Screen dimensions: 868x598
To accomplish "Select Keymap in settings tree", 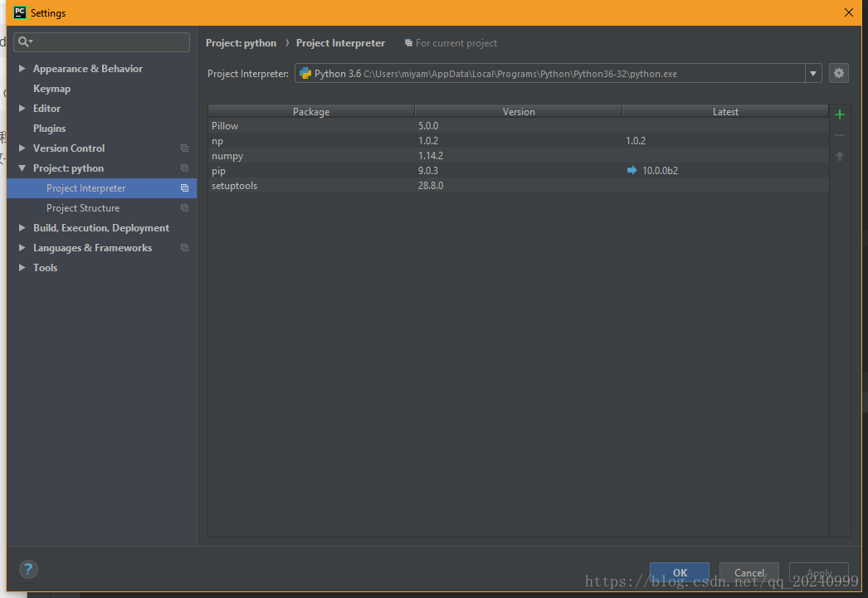I will [x=51, y=89].
